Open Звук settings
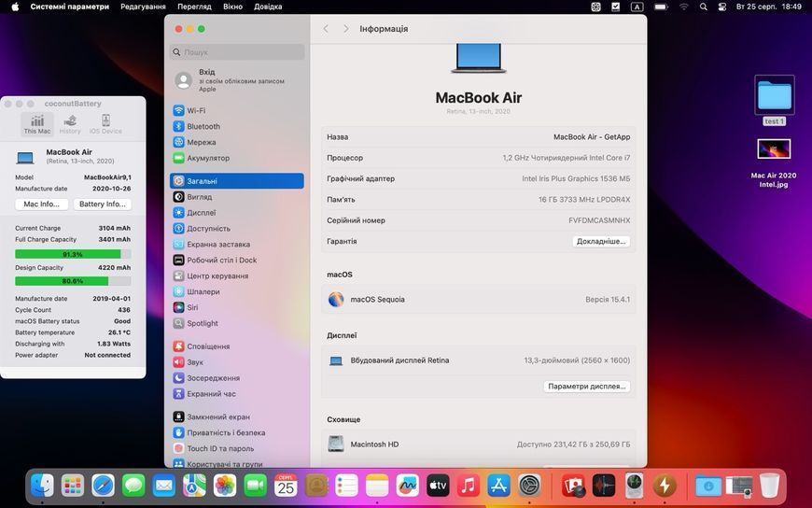This screenshot has height=508, width=812. [237, 362]
